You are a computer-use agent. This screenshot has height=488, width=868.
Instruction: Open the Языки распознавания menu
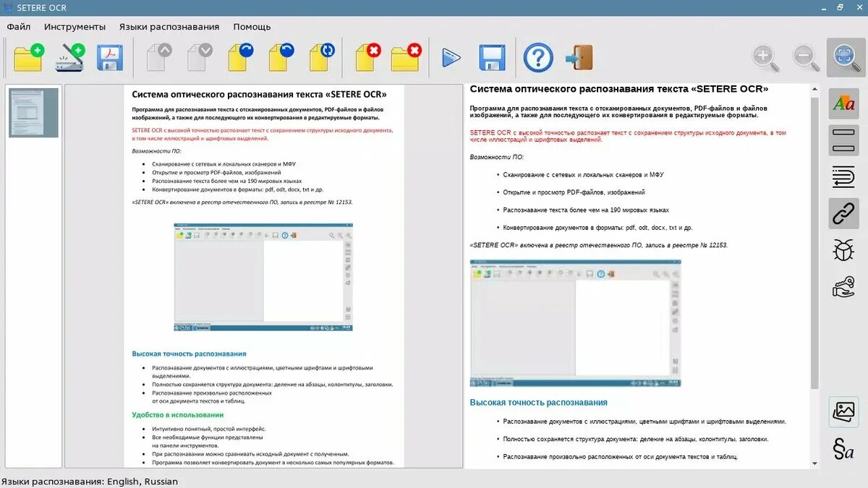tap(169, 27)
